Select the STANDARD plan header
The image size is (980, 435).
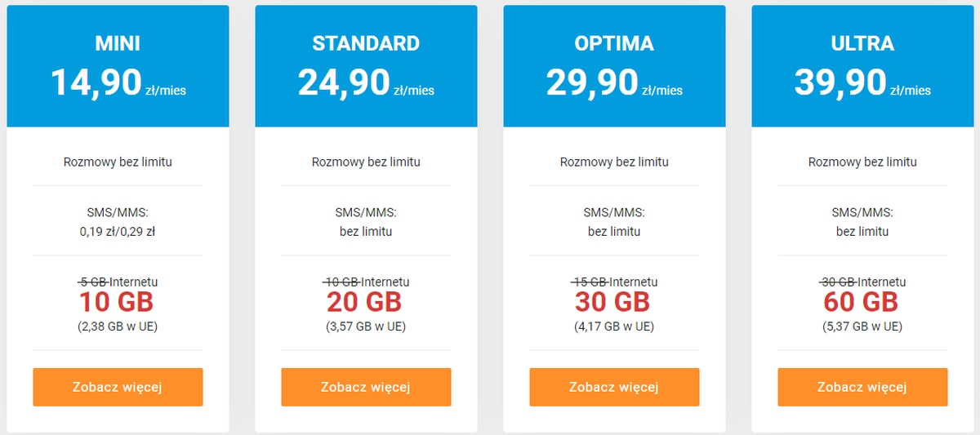(x=366, y=43)
